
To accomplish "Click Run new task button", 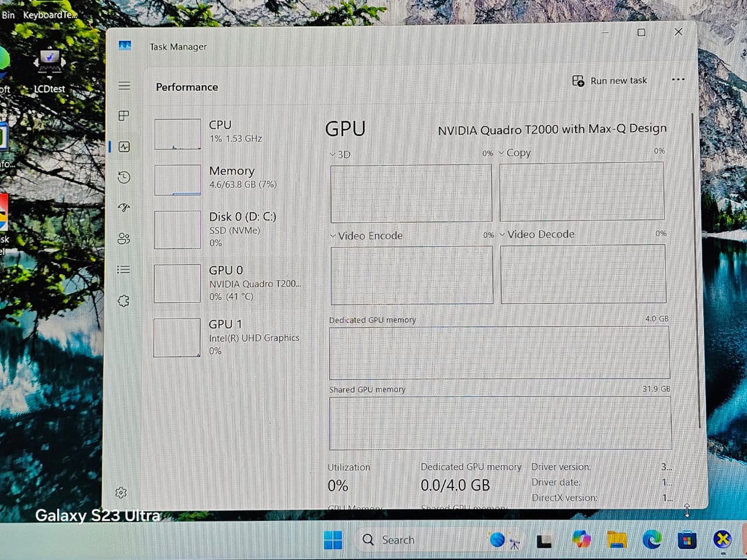I will coord(610,81).
